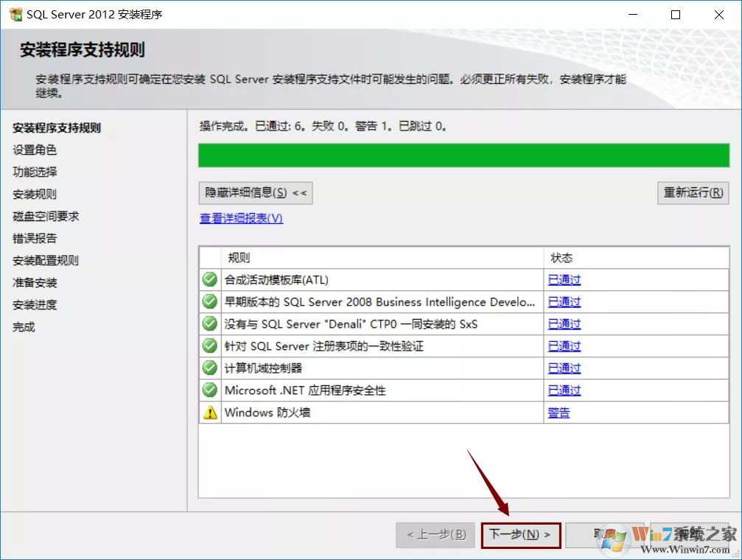Select 安装配置规则 step in sidebar

click(x=46, y=260)
